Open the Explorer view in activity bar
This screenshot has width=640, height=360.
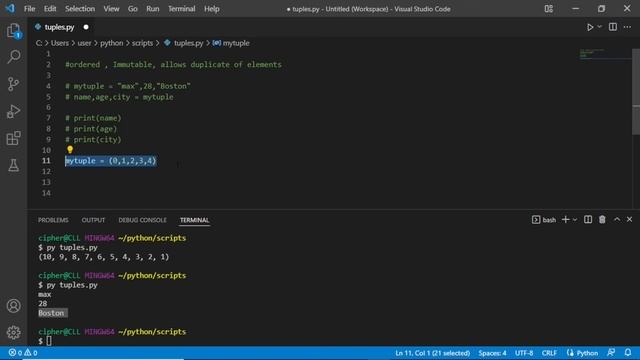tap(13, 31)
